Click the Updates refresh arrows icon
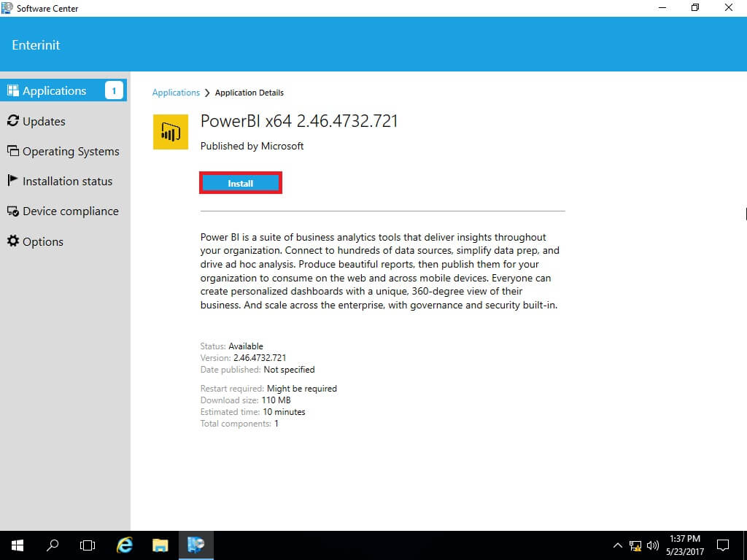The width and height of the screenshot is (747, 560). coord(13,120)
